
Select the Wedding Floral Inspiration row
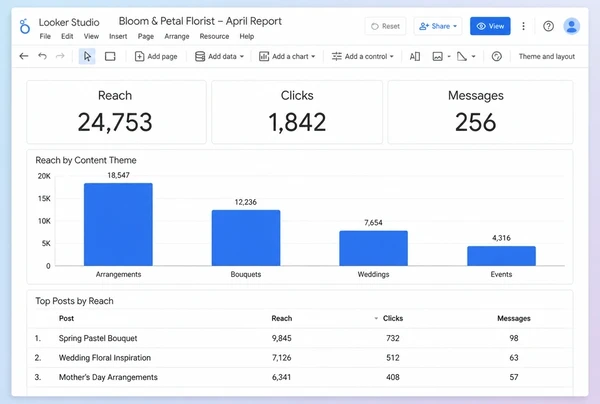(300, 358)
